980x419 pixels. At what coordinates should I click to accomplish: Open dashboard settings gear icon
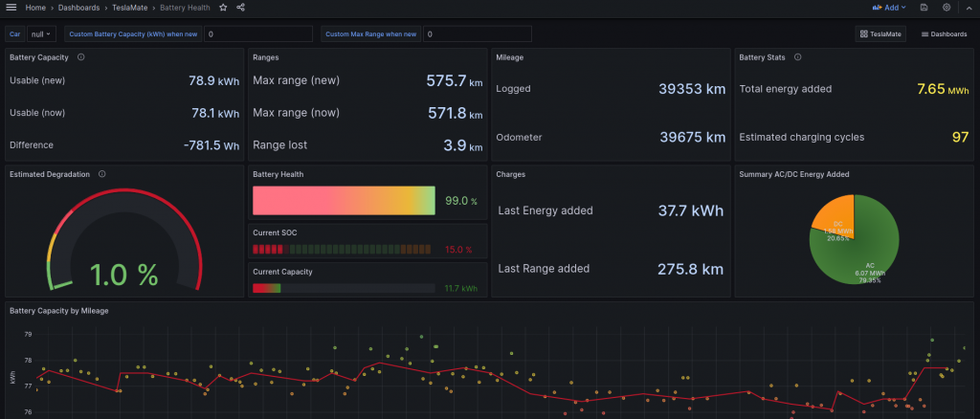click(947, 8)
